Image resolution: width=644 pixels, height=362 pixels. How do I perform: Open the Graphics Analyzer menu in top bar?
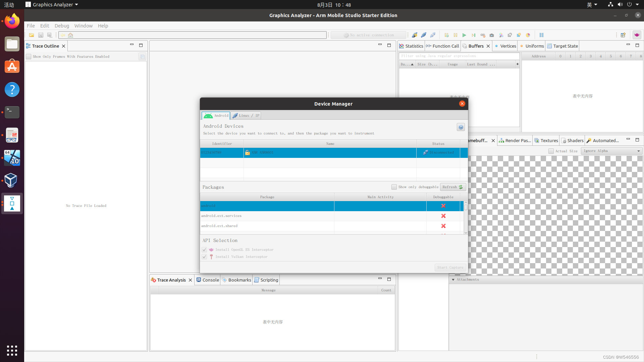(51, 4)
